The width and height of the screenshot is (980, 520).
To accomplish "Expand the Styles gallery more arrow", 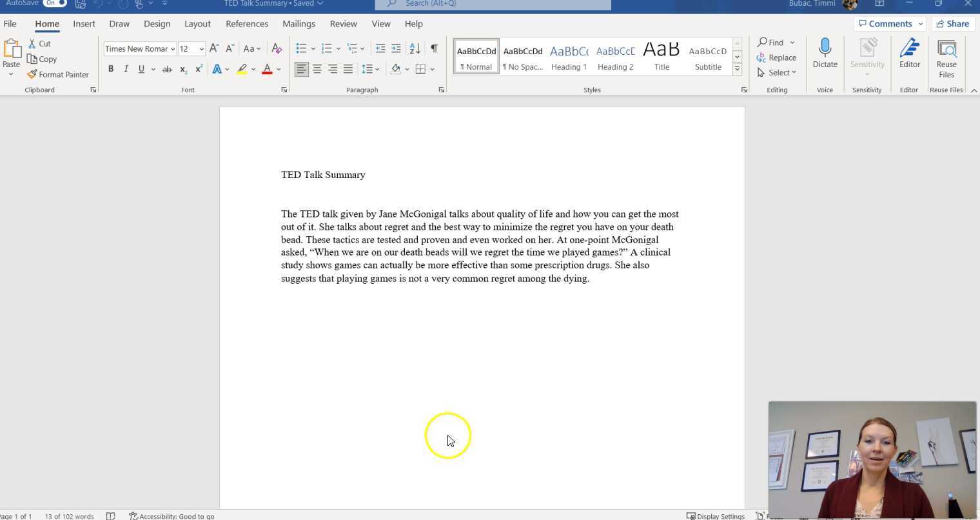I will point(737,69).
